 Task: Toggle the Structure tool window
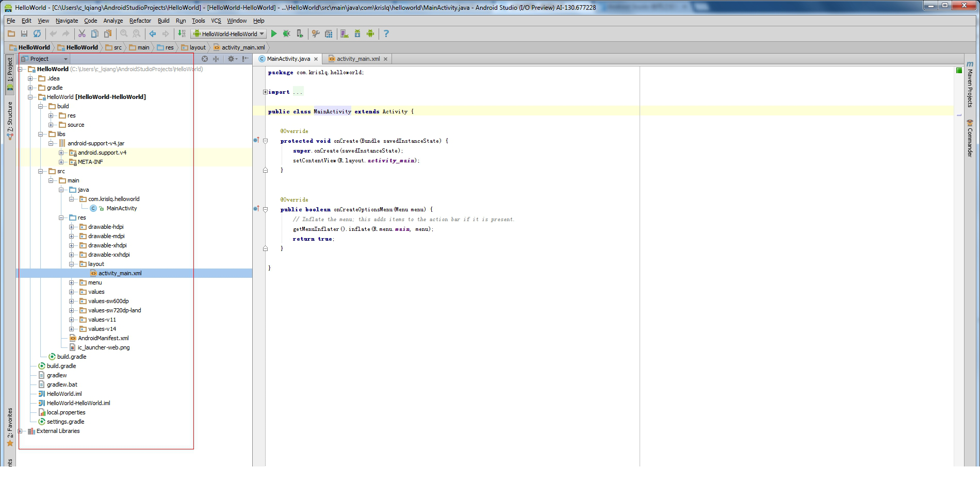(10, 121)
